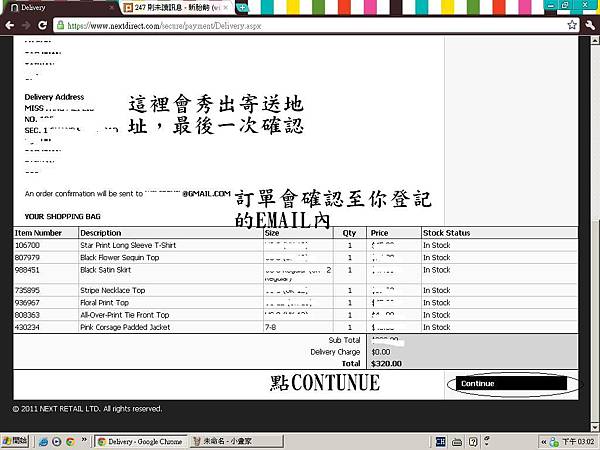Expand hidden system tray icons
Screen dimensions: 600x450
point(543,442)
